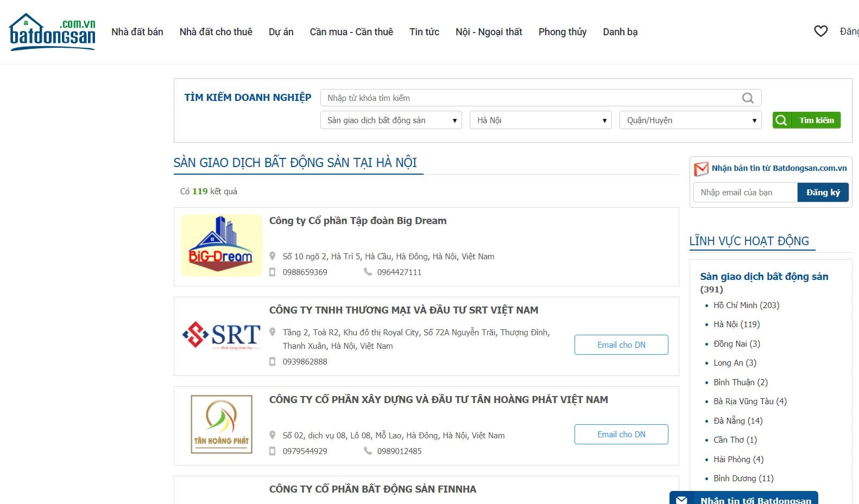
Task: Filter by Hồ Chí Minh (203)
Action: [747, 305]
